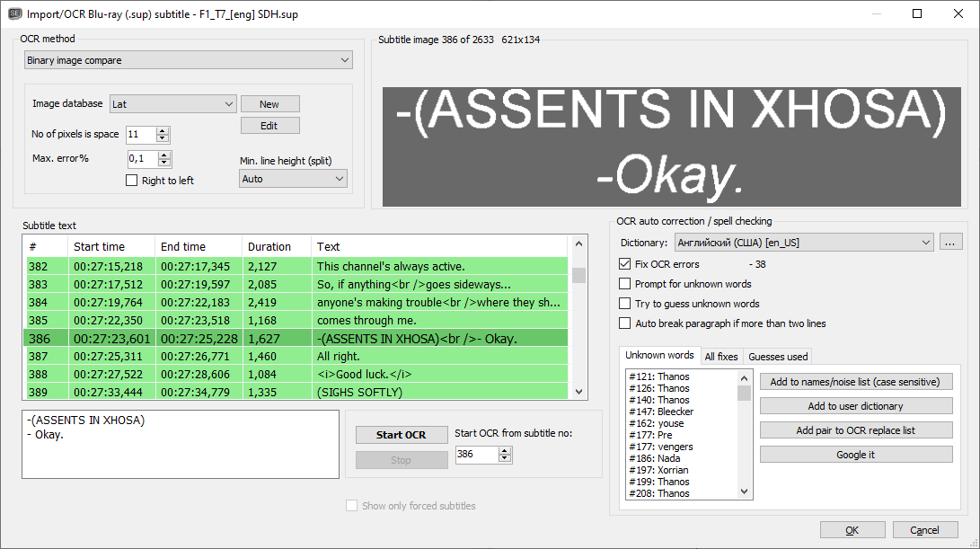Click the Subtitle Edit title bar icon
Screen dimensions: 980x549
point(15,13)
